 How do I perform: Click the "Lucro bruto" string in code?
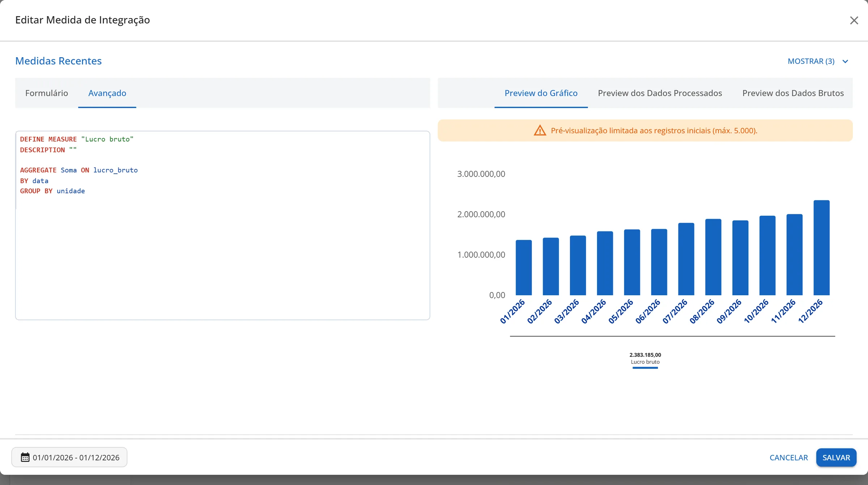tap(107, 139)
